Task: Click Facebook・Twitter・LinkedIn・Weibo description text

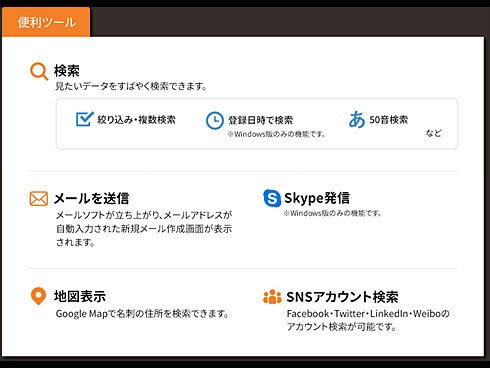Action: (x=368, y=320)
